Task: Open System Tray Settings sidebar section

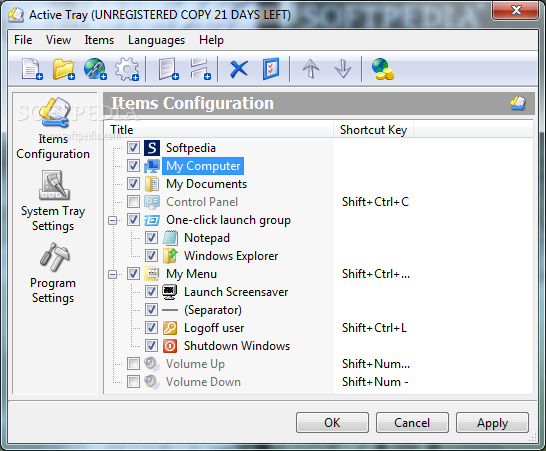Action: pyautogui.click(x=53, y=201)
